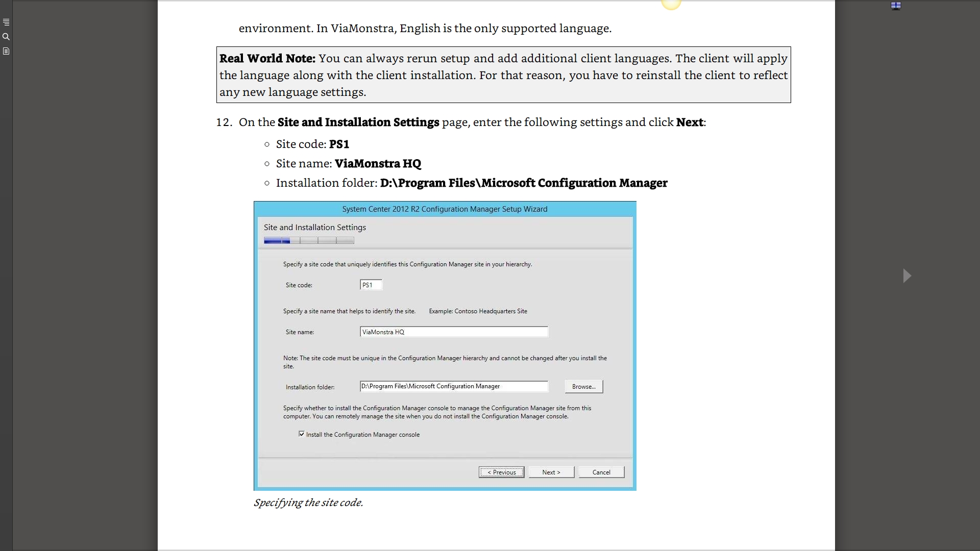Image resolution: width=980 pixels, height=551 pixels.
Task: Click the bold PS1 site code text
Action: click(339, 144)
